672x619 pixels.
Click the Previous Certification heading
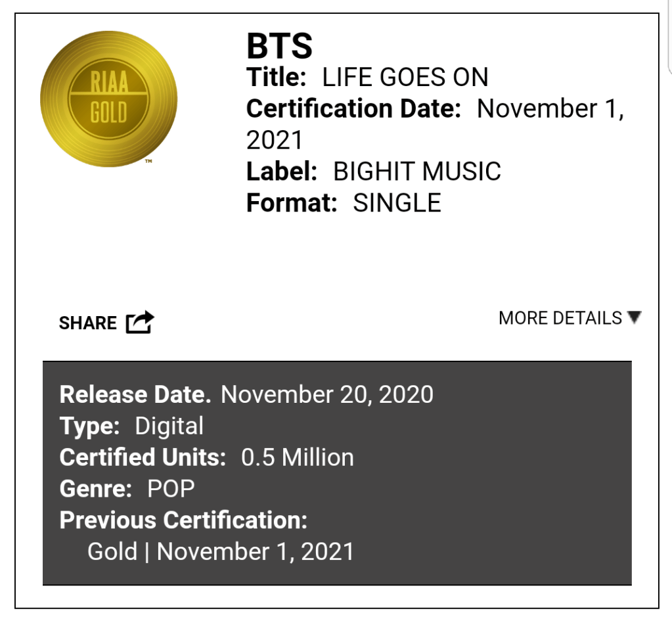pyautogui.click(x=183, y=520)
